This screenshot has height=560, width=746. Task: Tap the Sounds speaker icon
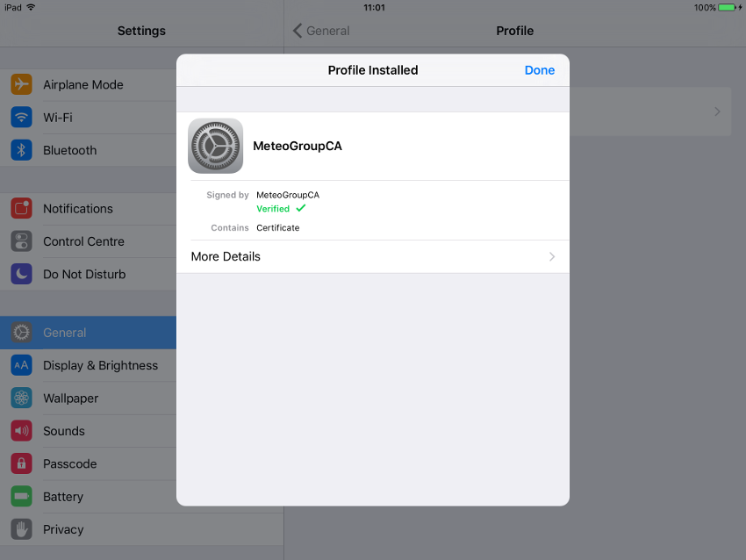point(22,431)
